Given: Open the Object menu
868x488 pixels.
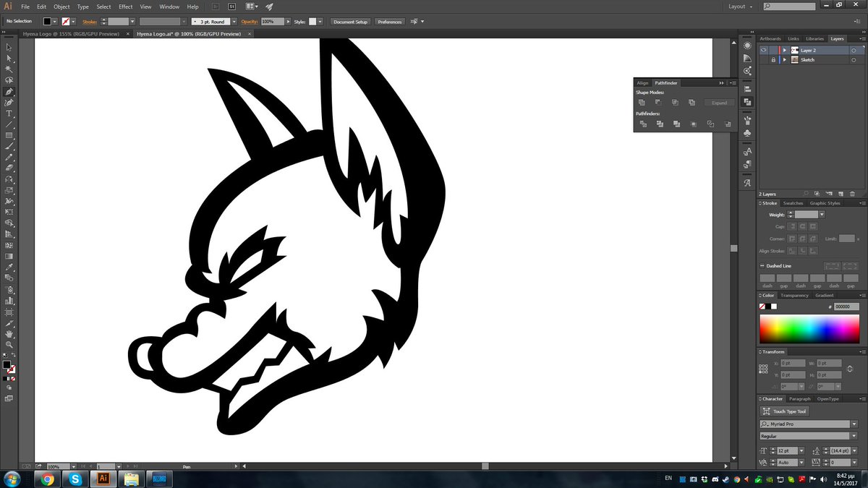Looking at the screenshot, I should (x=61, y=7).
